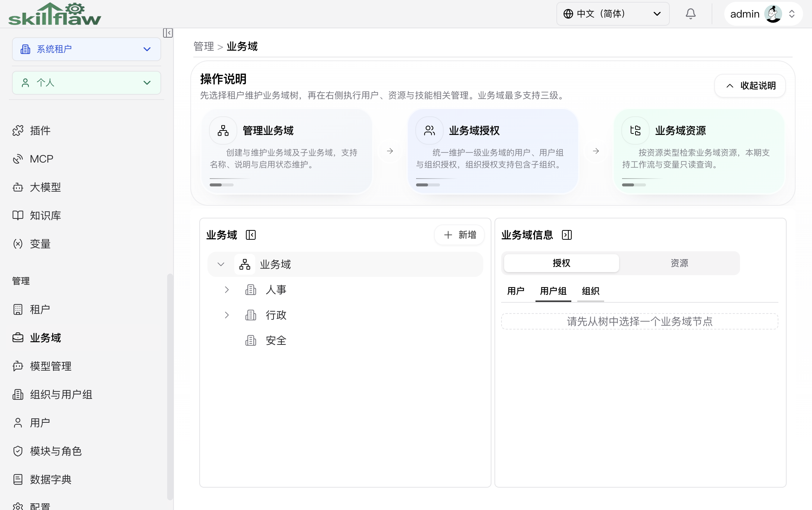
Task: Collapse the 业务域信息 panel icon
Action: click(x=567, y=235)
